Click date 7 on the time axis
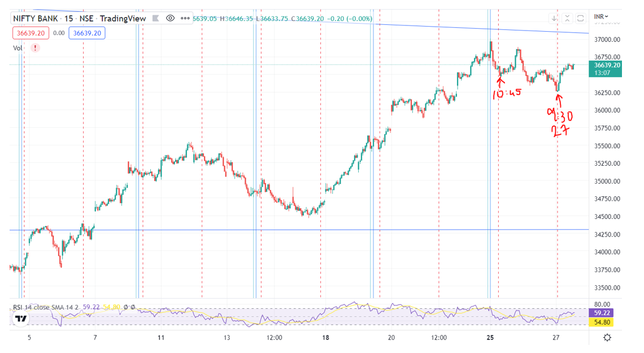Screen dimensions: 644x353 click(95, 338)
